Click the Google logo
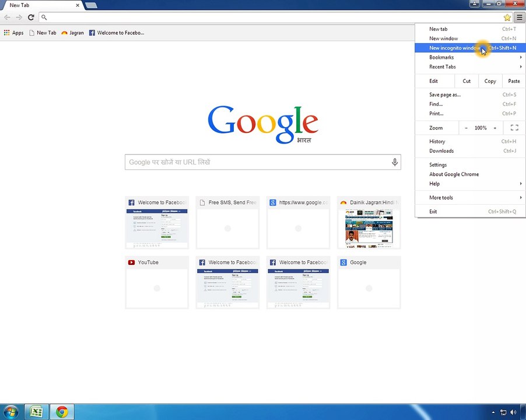 262,125
